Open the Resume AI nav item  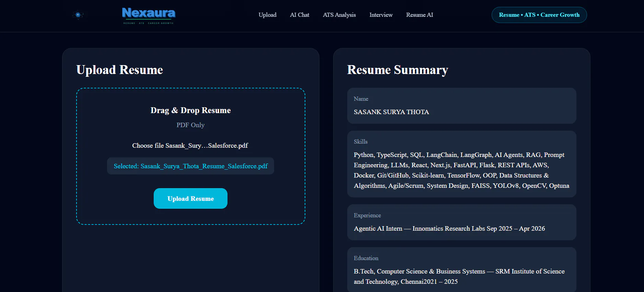[419, 15]
